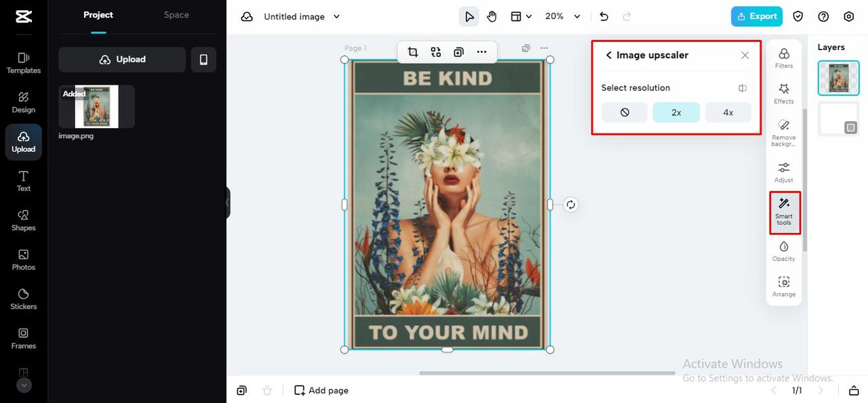Expand the pages panel icon bottom right
The width and height of the screenshot is (868, 403).
[x=854, y=391]
